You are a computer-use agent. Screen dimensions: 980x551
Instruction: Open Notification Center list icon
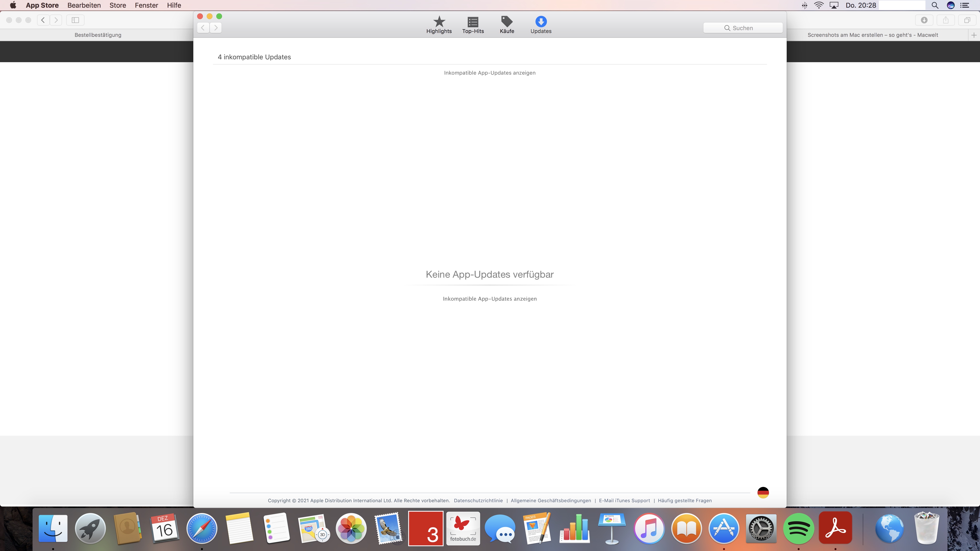pos(965,5)
